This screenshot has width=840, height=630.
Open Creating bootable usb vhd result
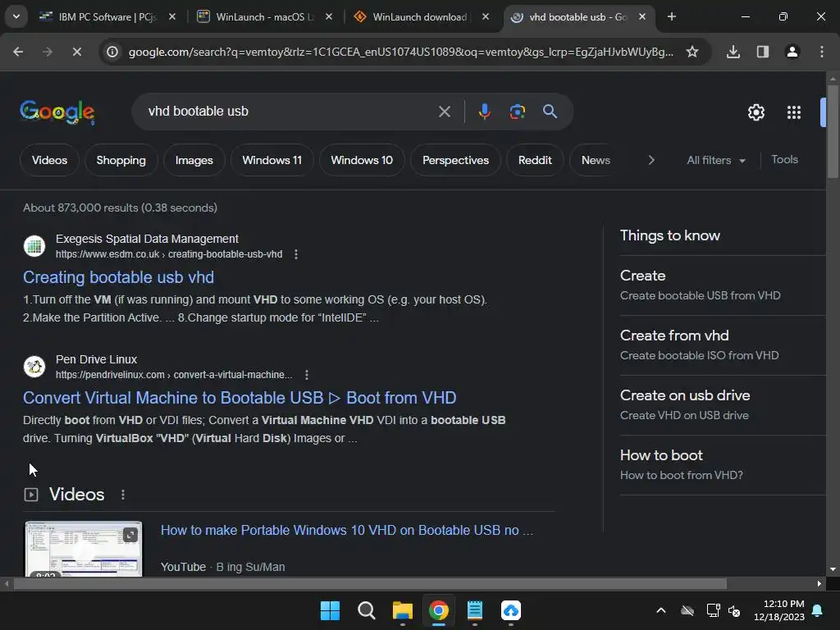[118, 277]
